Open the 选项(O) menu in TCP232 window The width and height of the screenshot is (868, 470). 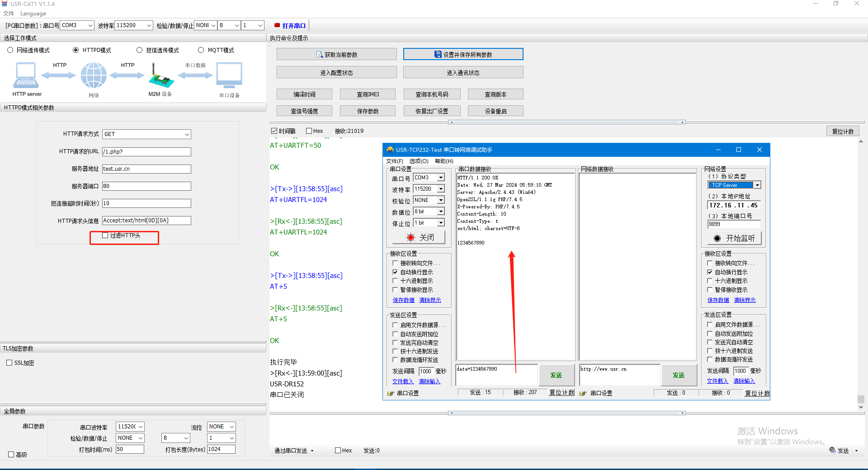tap(419, 161)
